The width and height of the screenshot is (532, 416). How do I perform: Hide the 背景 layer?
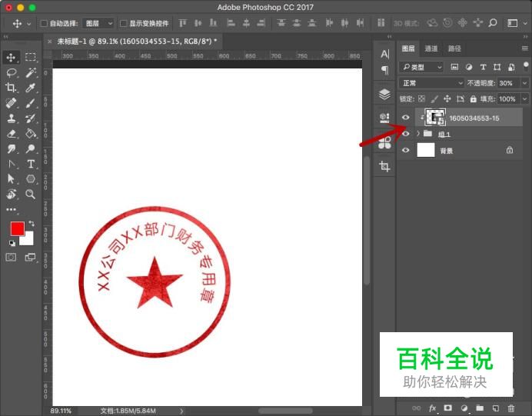tap(405, 150)
